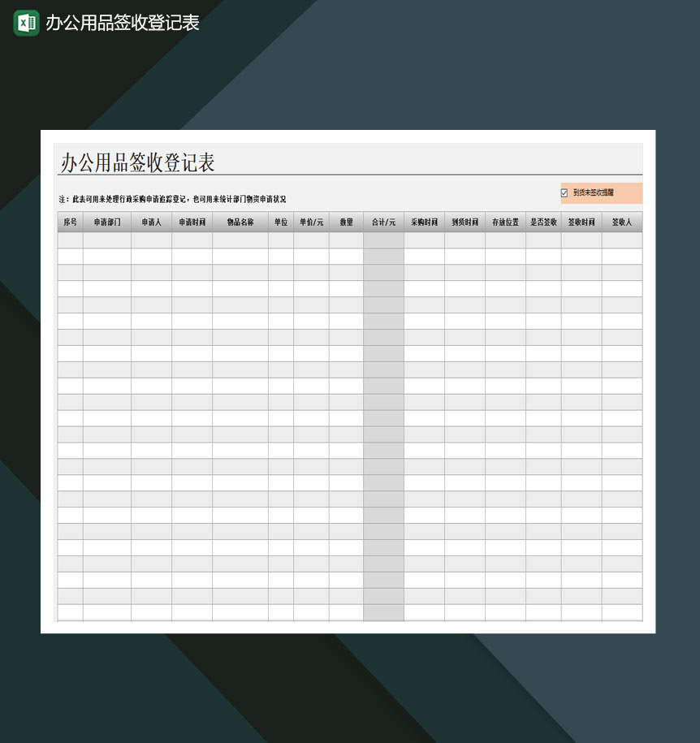Click the 单价/元 header cell
Image resolution: width=700 pixels, height=743 pixels.
pos(310,221)
